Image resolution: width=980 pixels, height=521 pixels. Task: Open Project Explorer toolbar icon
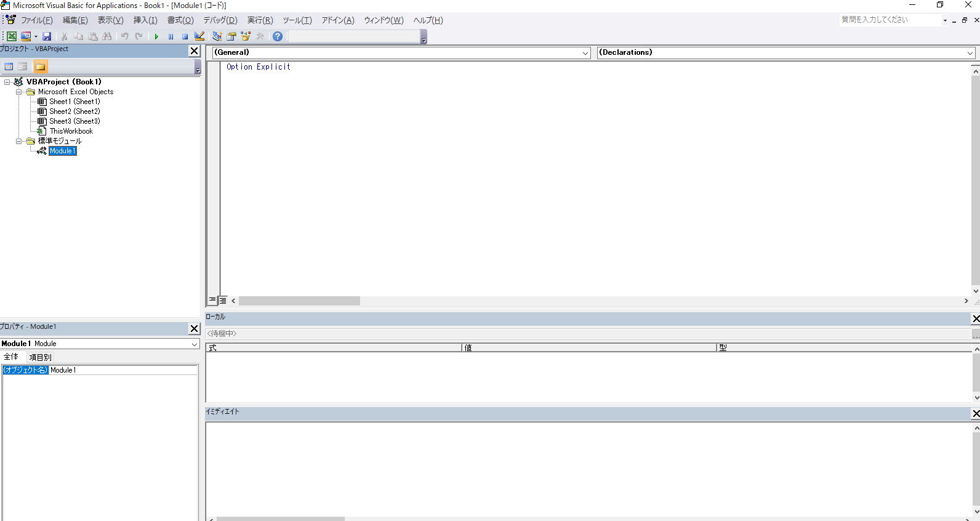[x=217, y=36]
